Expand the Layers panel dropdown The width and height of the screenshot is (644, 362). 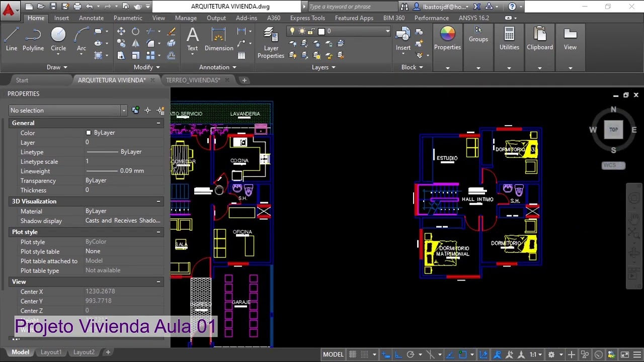coord(324,67)
